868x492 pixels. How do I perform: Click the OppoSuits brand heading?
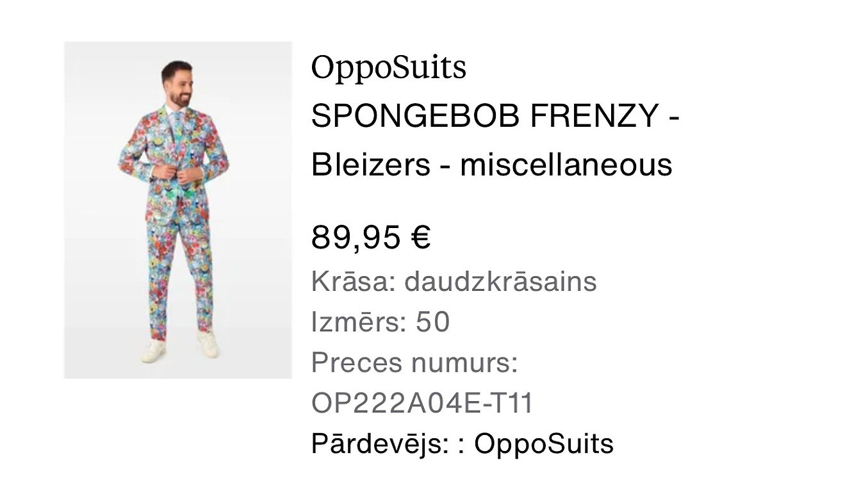click(x=388, y=68)
